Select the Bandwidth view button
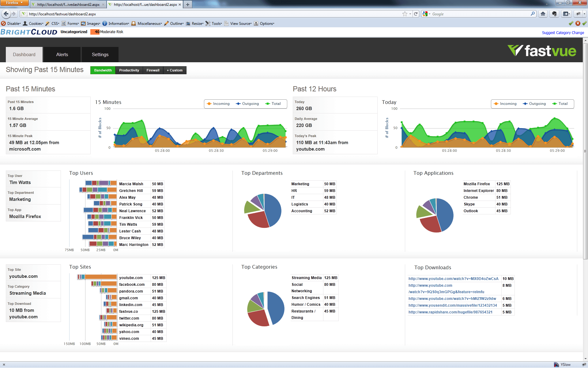 103,70
